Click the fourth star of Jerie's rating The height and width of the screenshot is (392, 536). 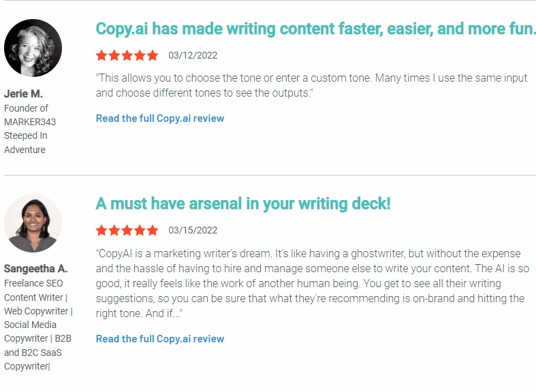[x=140, y=55]
